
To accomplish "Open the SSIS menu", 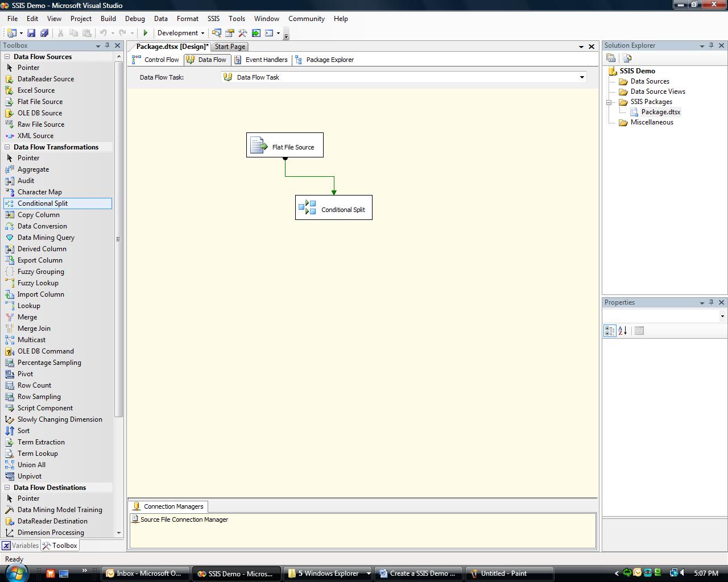I will tap(213, 19).
